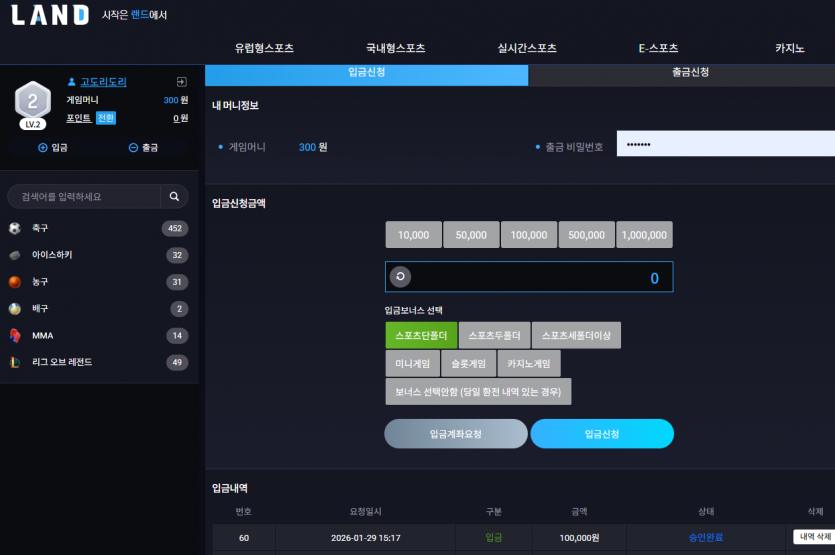Click the 입금신청 submit button
The height and width of the screenshot is (555, 835).
tap(602, 434)
